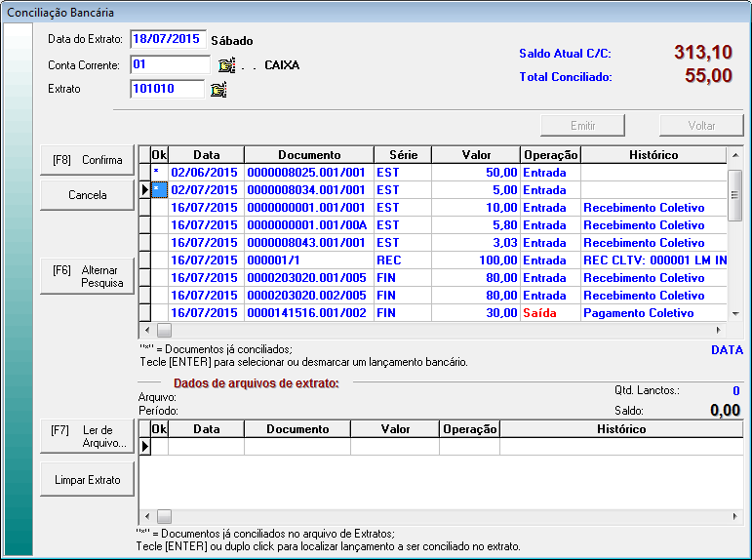
Task: Click F6 Alternar Pesquisa button
Action: (x=87, y=276)
